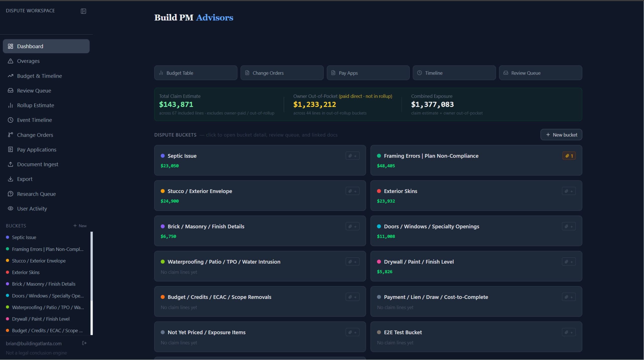The height and width of the screenshot is (360, 644).
Task: Open Dashboard in the sidebar
Action: click(46, 46)
